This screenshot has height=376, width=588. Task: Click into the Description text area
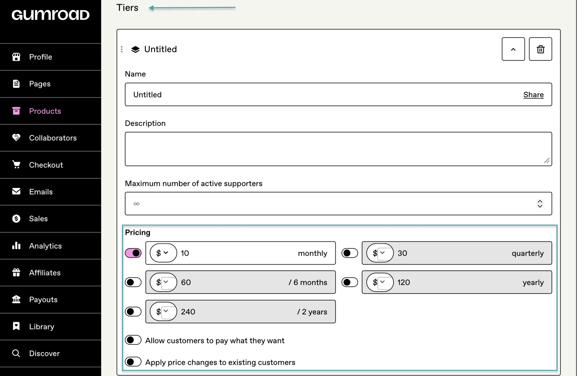[x=338, y=149]
